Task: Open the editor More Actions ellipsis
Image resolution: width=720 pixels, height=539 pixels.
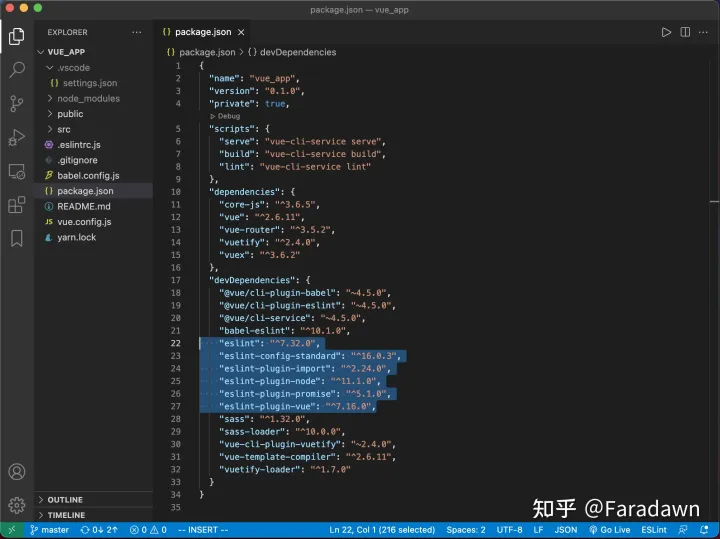Action: pos(703,32)
